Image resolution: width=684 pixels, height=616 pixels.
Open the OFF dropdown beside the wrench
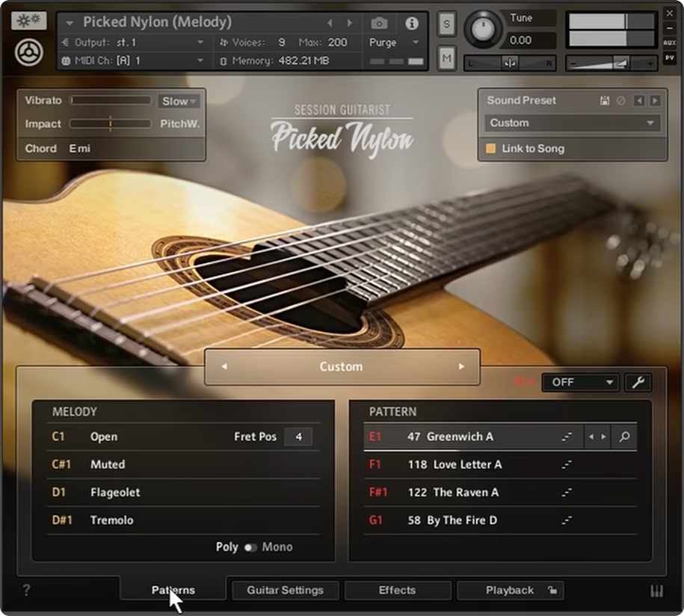point(580,383)
